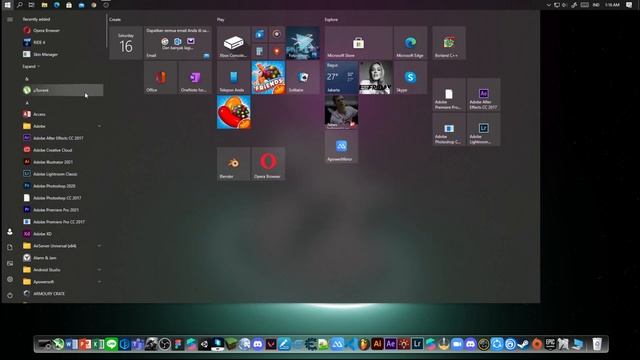Open PowerPoint from the dock

point(85,344)
